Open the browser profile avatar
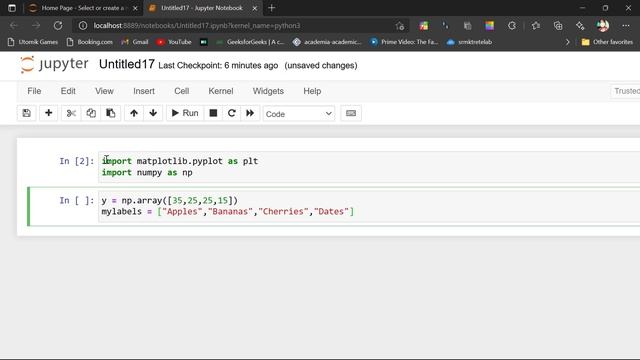 pyautogui.click(x=603, y=26)
